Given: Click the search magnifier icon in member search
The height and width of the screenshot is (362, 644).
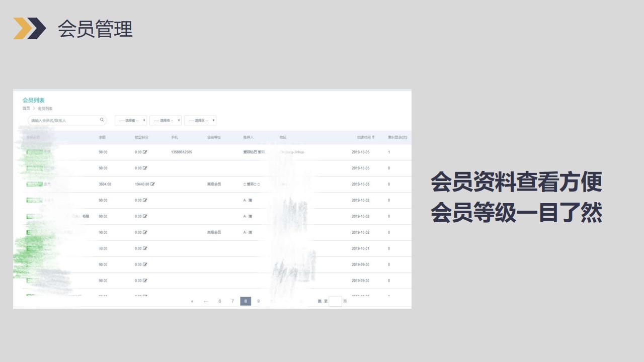Looking at the screenshot, I should 102,120.
